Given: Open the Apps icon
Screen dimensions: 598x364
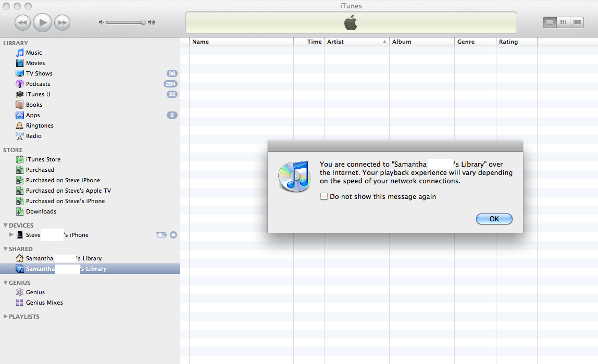Looking at the screenshot, I should pos(19,115).
